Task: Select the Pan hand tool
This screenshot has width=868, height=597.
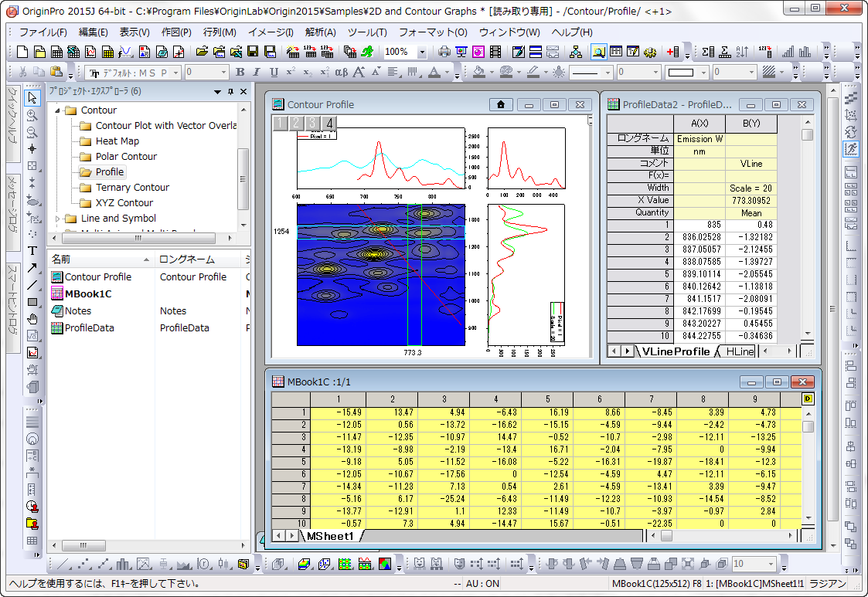Action: click(x=32, y=319)
